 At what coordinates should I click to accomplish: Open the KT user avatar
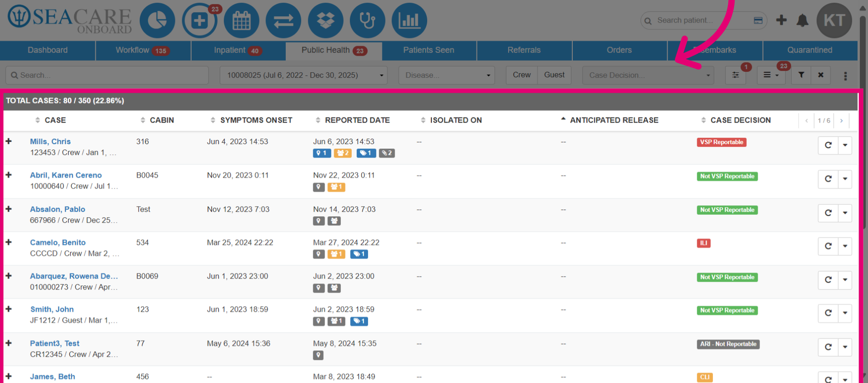(x=834, y=20)
